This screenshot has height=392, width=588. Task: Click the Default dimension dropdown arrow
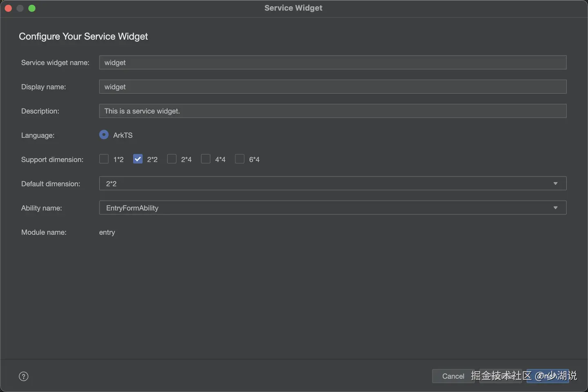555,184
